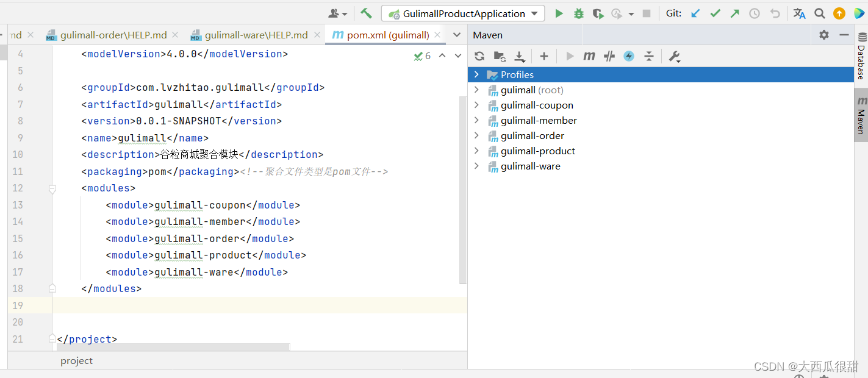Go to previous highlighted problem arrow
Viewport: 868px width, 378px height.
click(x=442, y=55)
